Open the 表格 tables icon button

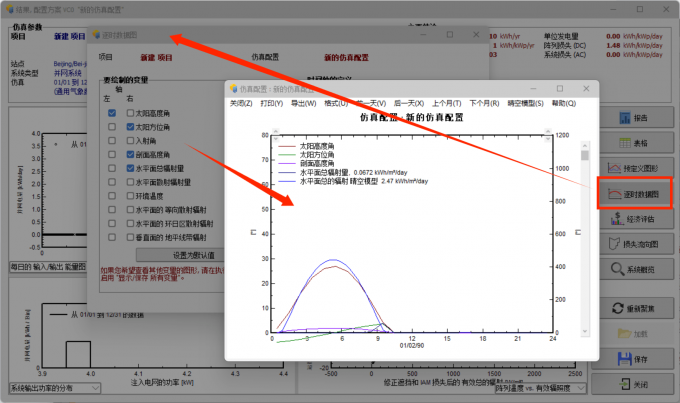[634, 143]
